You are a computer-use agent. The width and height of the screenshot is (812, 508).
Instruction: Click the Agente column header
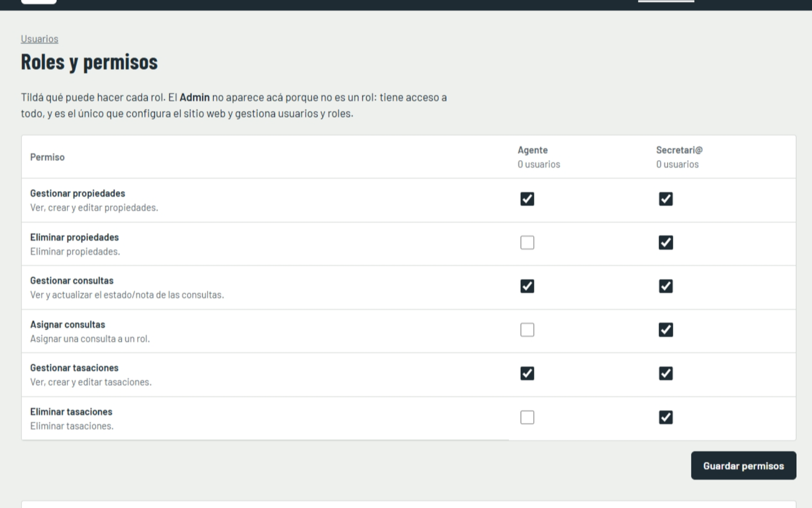point(532,150)
